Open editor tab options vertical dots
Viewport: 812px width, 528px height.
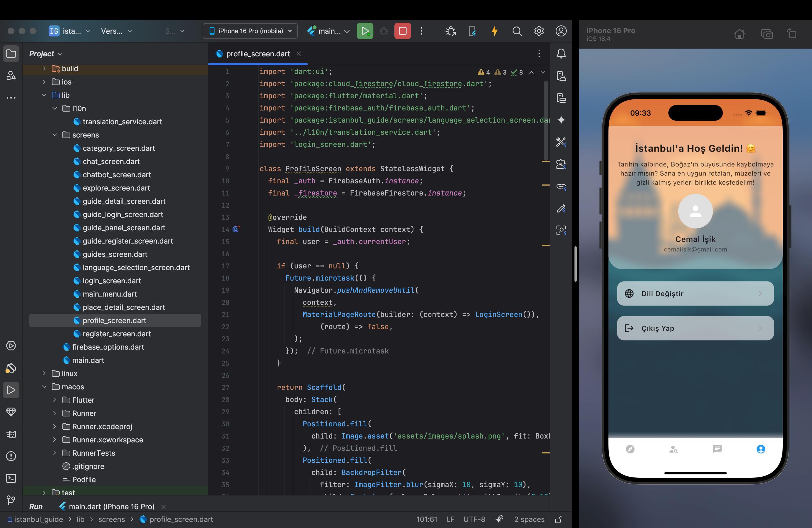(539, 54)
